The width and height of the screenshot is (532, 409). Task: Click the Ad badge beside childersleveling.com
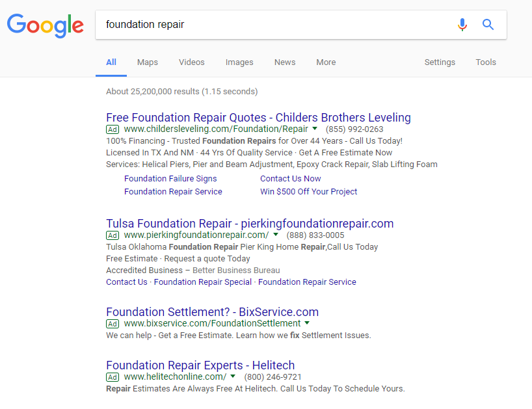113,129
